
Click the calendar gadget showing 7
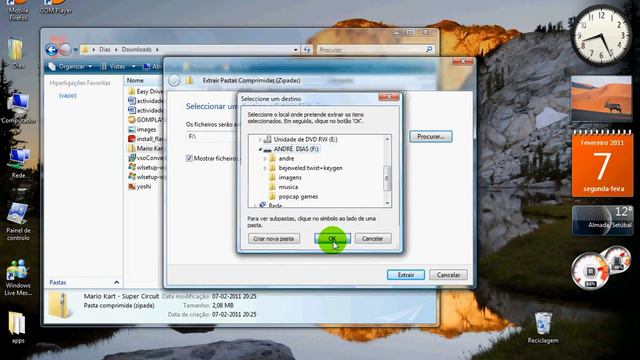pos(602,163)
